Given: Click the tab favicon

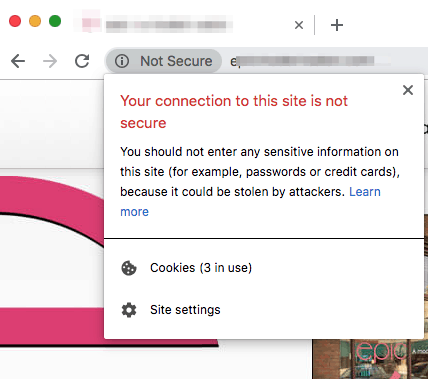Looking at the screenshot, I should [x=91, y=23].
